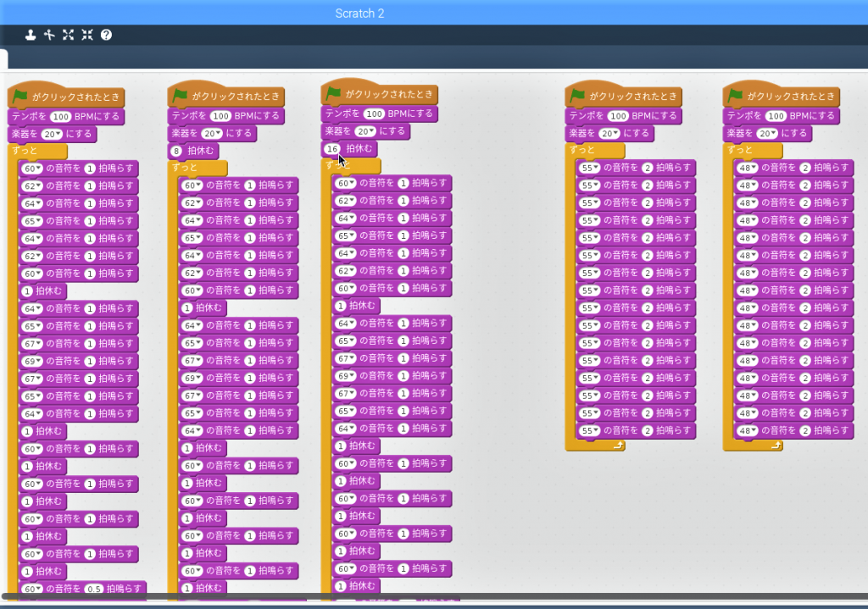Select the Grow tool icon

[68, 35]
